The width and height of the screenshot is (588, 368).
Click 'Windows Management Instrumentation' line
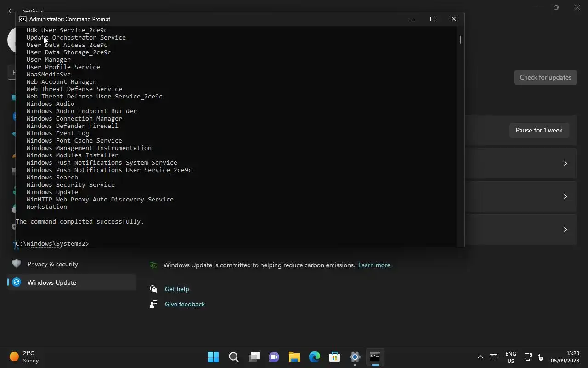89,148
